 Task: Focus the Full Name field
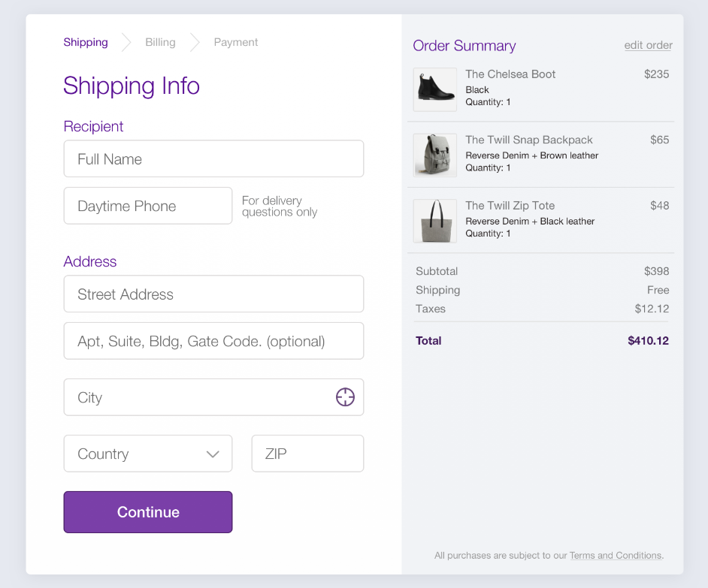[213, 159]
